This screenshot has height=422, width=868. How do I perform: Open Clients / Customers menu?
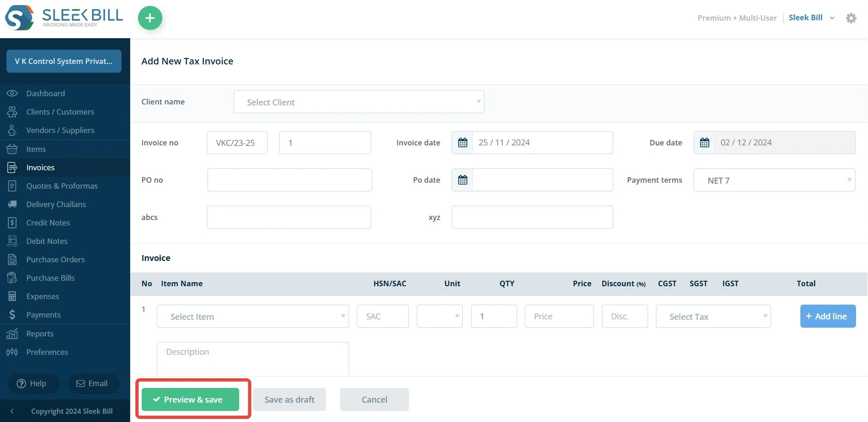tap(60, 112)
